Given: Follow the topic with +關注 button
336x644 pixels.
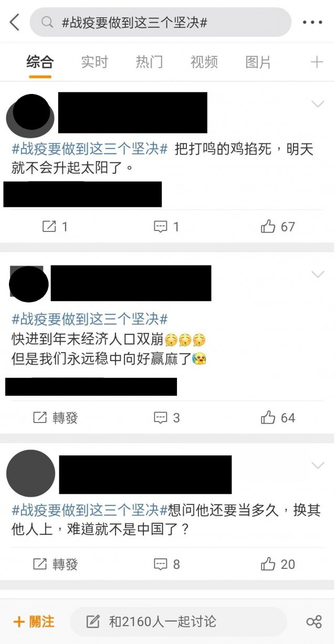Looking at the screenshot, I should [34, 622].
